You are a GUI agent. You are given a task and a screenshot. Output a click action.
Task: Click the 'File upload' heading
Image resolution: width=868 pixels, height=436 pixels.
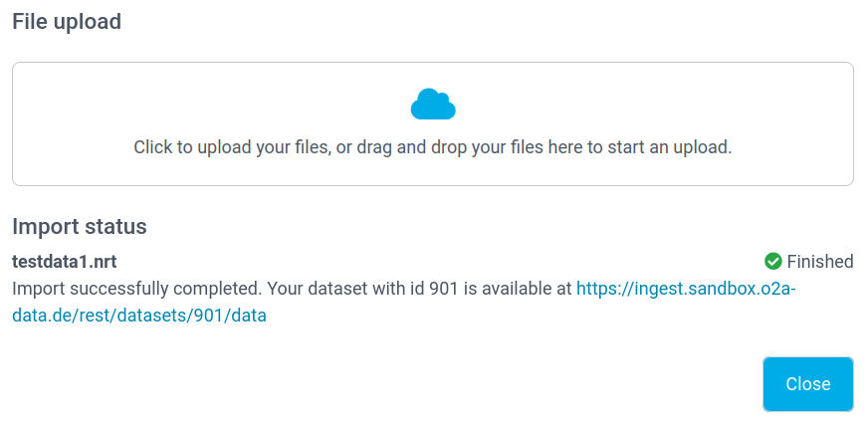(67, 21)
